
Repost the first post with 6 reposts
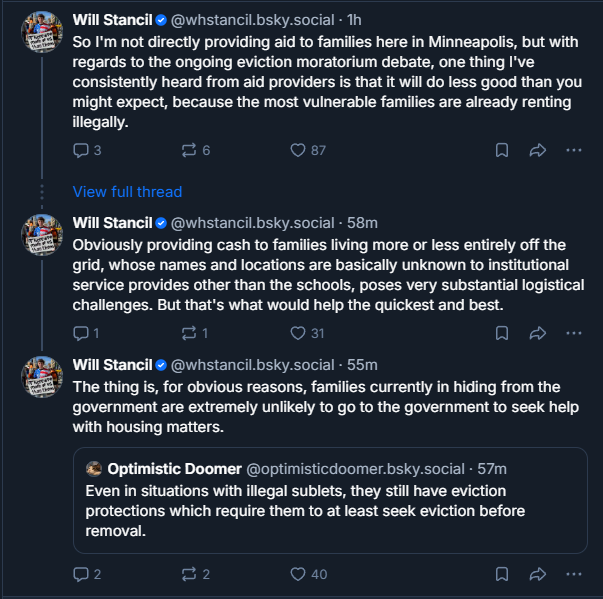click(196, 150)
